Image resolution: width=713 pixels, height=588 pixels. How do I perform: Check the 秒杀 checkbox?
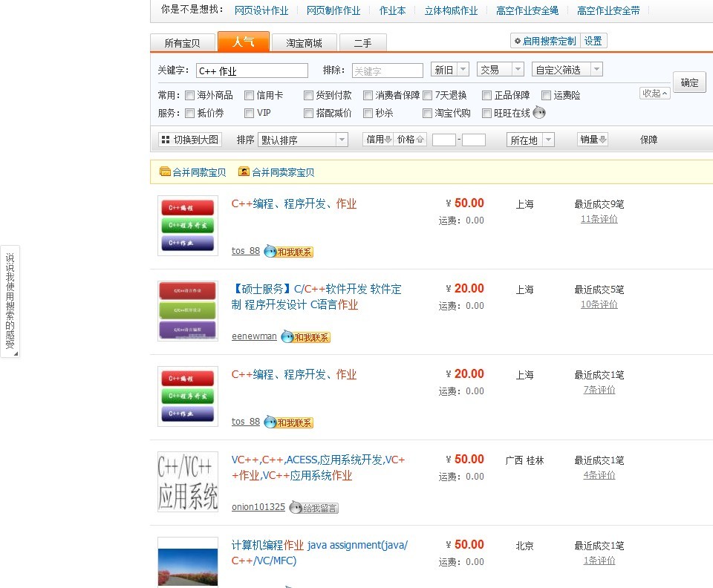point(368,113)
